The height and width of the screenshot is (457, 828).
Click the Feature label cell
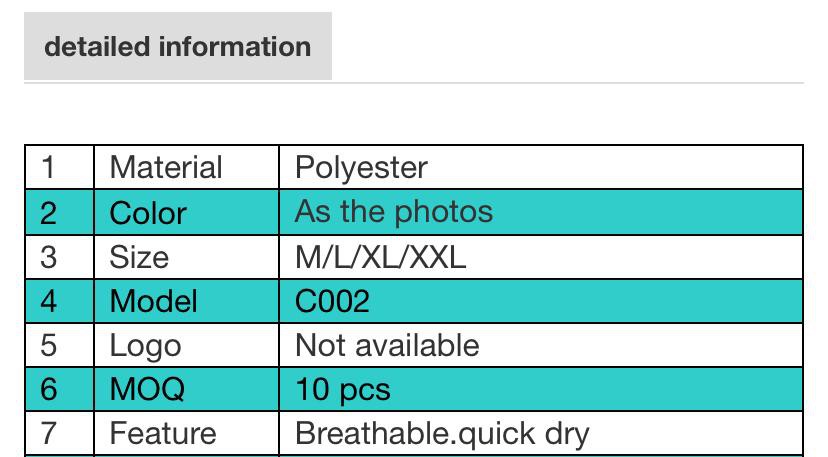coord(162,433)
